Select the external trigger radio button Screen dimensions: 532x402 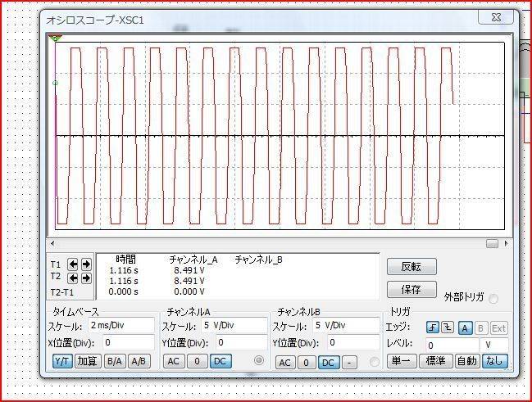[493, 298]
